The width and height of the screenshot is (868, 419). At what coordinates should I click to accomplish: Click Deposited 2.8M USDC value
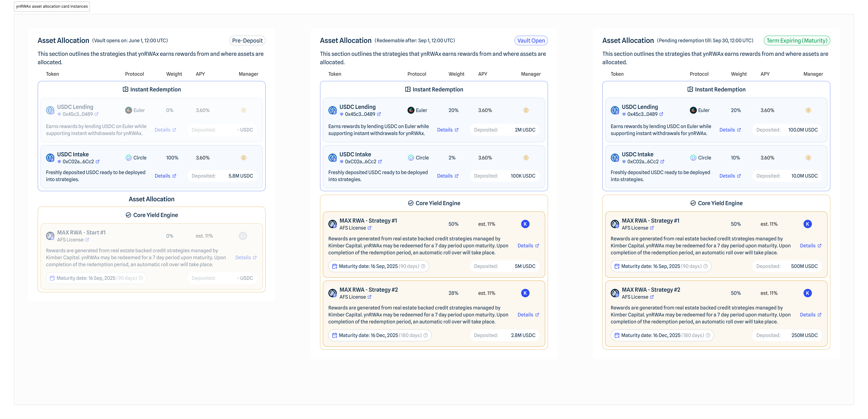[x=523, y=336]
